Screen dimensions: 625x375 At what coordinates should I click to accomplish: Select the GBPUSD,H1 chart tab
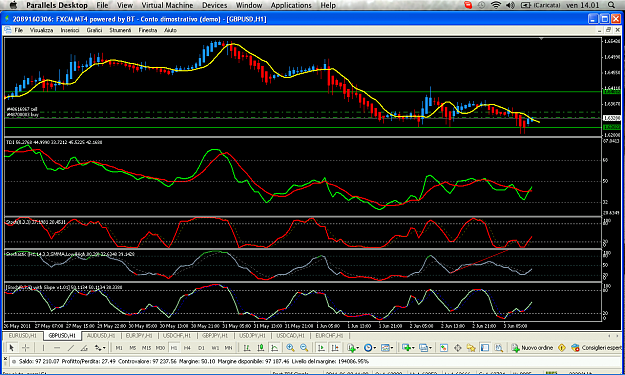point(62,336)
